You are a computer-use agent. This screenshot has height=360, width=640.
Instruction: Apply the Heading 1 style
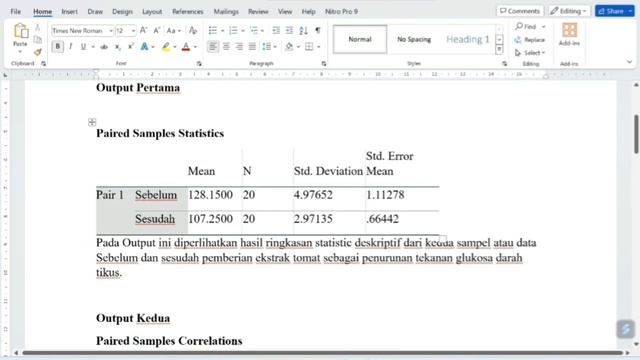pyautogui.click(x=468, y=39)
